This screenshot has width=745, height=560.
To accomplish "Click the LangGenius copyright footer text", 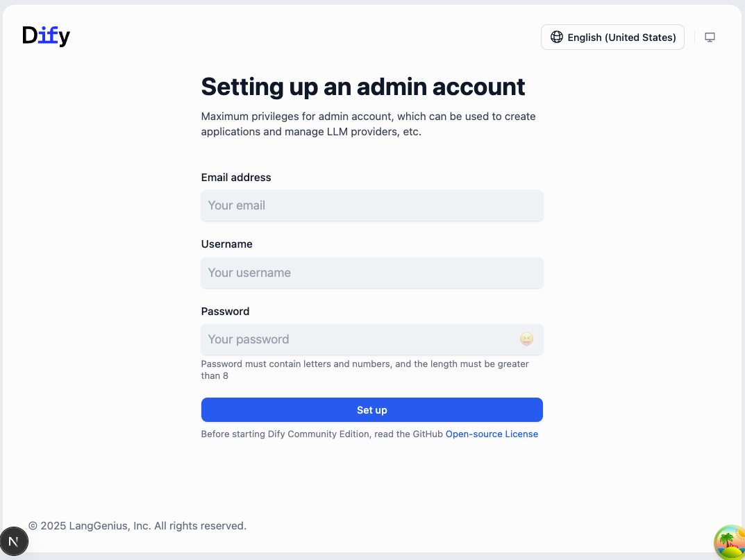I will [137, 526].
